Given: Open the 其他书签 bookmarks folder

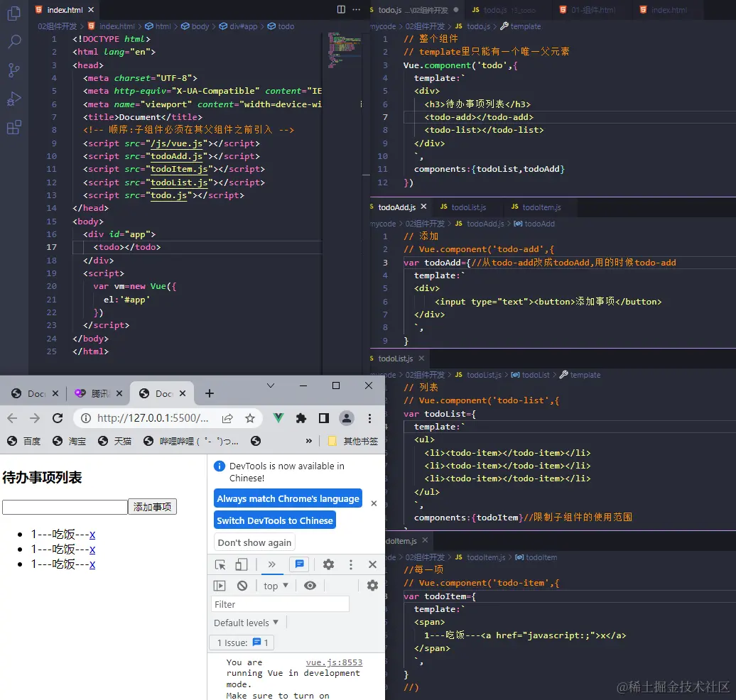Looking at the screenshot, I should point(353,441).
